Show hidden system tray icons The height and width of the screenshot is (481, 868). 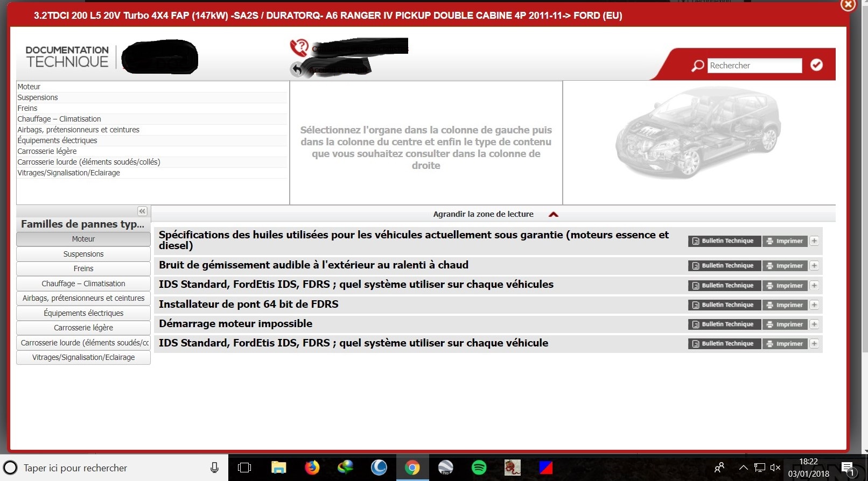click(x=744, y=468)
